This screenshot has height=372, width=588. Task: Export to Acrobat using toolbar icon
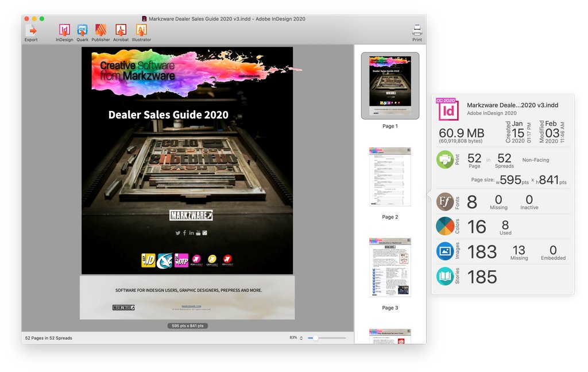pyautogui.click(x=121, y=30)
